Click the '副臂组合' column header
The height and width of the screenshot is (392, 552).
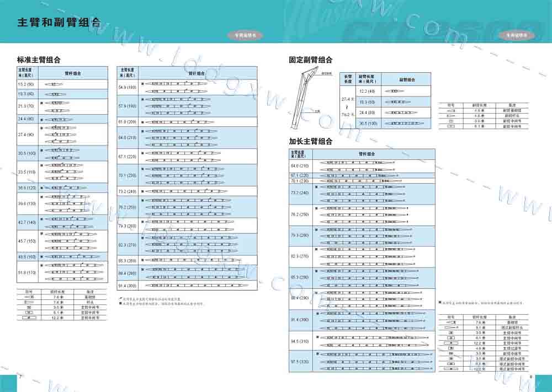[x=407, y=80]
